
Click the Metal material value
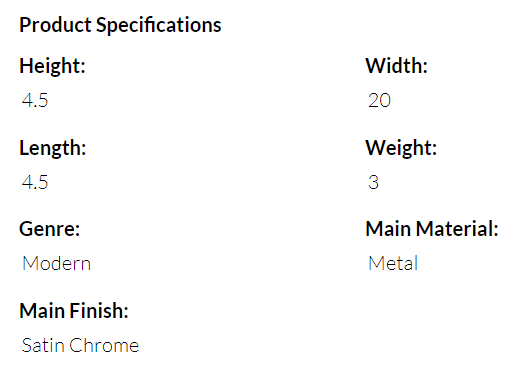pyautogui.click(x=393, y=263)
